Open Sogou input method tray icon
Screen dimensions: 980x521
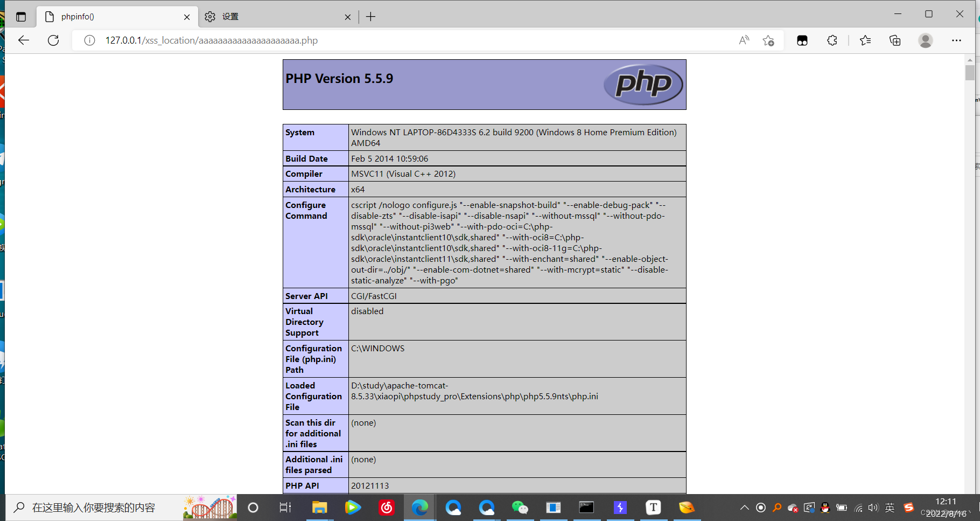tap(909, 508)
